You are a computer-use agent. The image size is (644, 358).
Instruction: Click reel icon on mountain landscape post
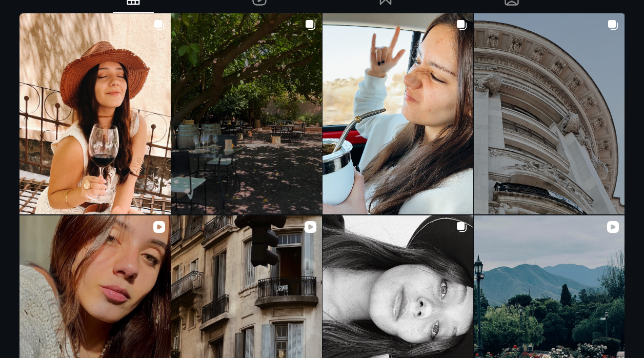coord(613,227)
